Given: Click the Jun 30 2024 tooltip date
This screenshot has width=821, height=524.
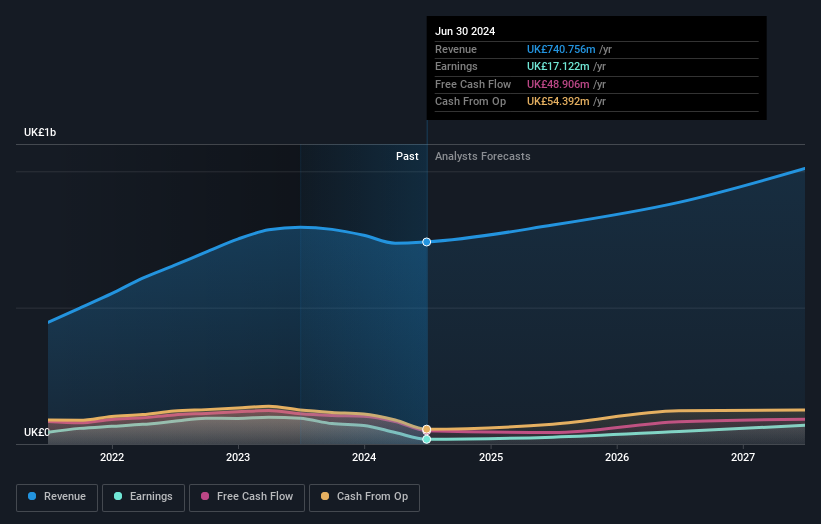Looking at the screenshot, I should [465, 31].
